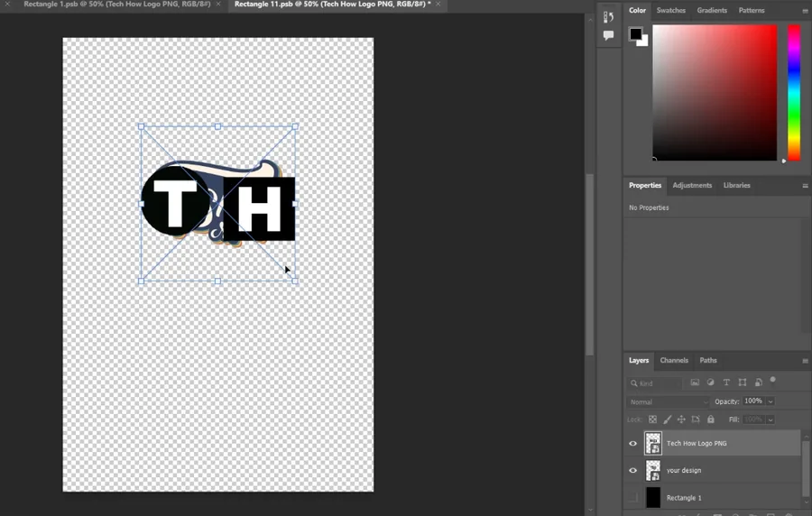Image resolution: width=812 pixels, height=516 pixels.
Task: Pick a color in the color field
Action: coord(715,93)
